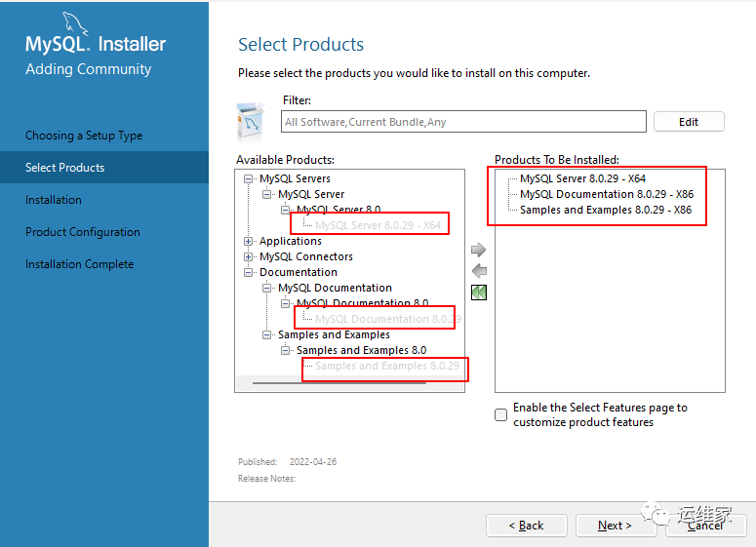756x547 pixels.
Task: Select greyed MySQL Documentation 8.0.29 item
Action: tap(388, 319)
